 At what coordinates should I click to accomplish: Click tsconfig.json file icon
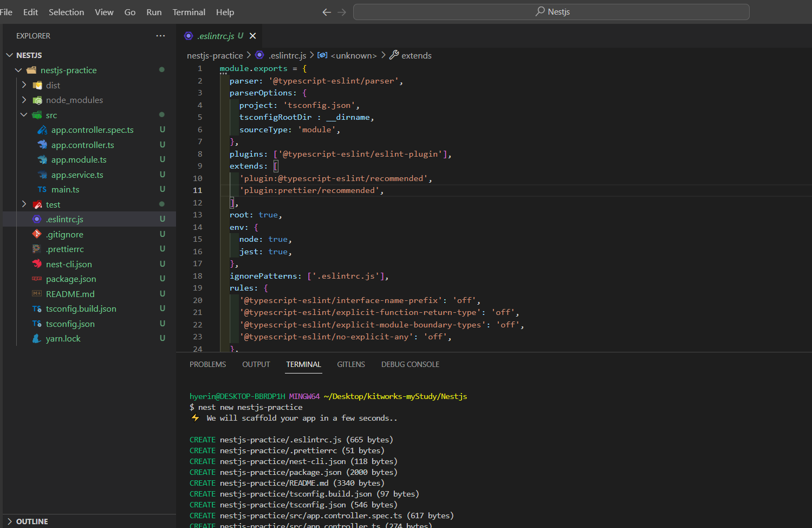click(37, 324)
